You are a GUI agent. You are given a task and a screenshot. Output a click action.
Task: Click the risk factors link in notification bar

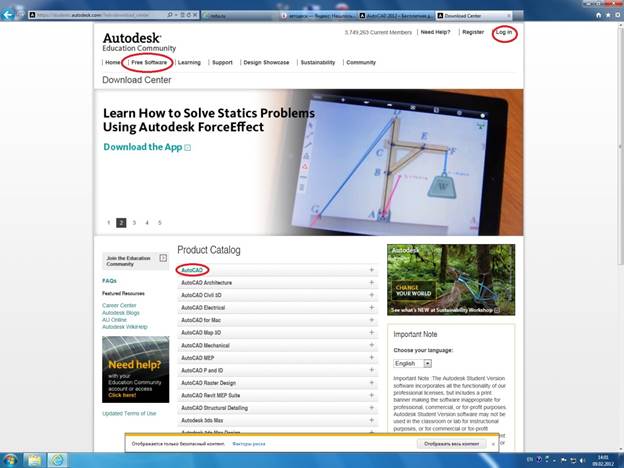(x=248, y=444)
